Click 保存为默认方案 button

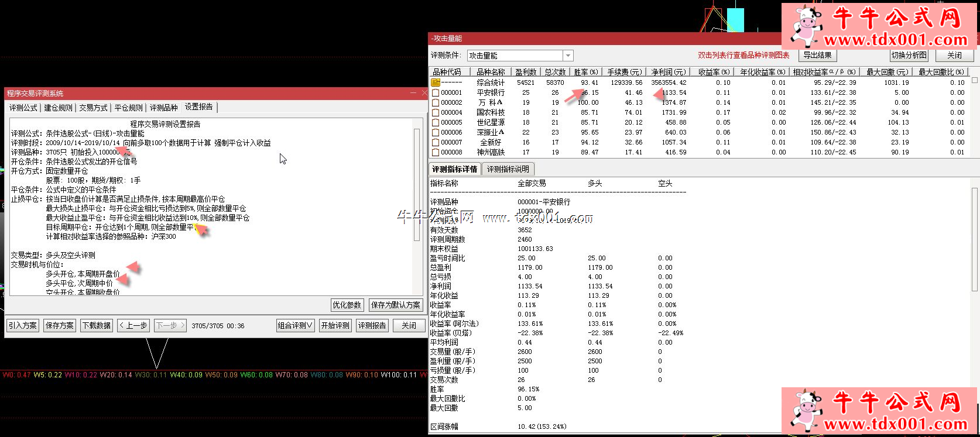click(x=396, y=305)
